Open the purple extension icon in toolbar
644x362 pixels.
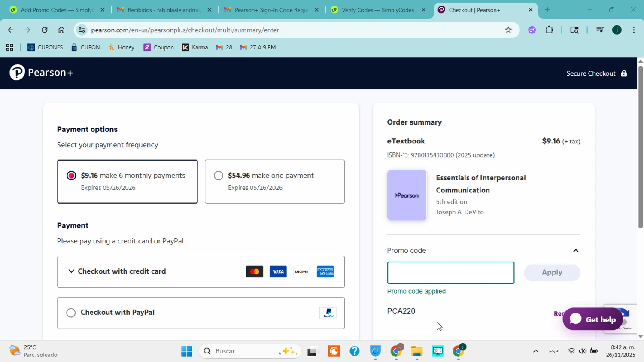532,30
